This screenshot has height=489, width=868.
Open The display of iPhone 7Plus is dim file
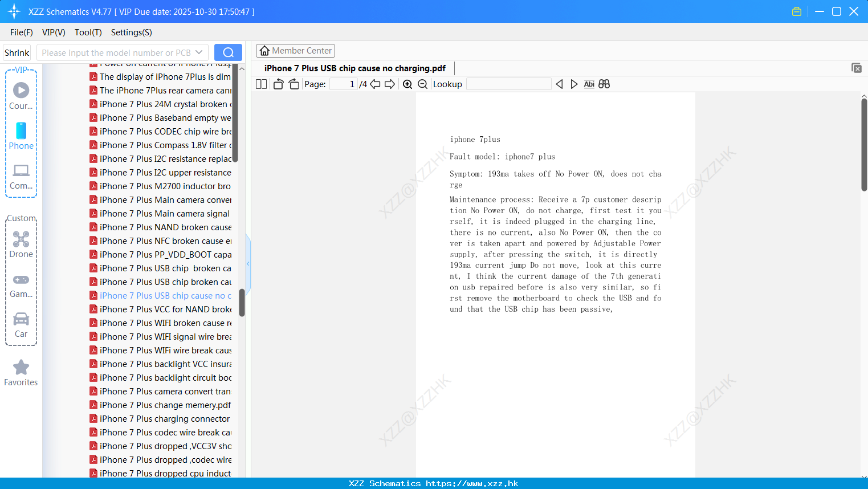161,77
